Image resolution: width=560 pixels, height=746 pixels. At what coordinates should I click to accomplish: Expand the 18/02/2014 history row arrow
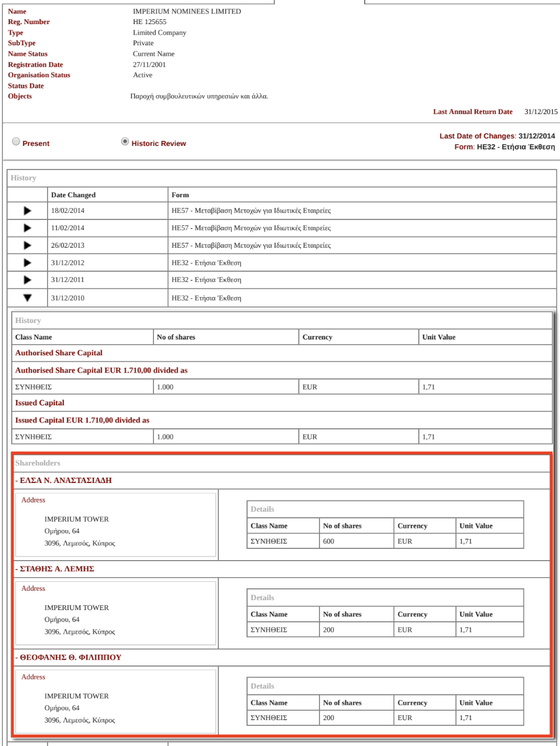tap(27, 211)
